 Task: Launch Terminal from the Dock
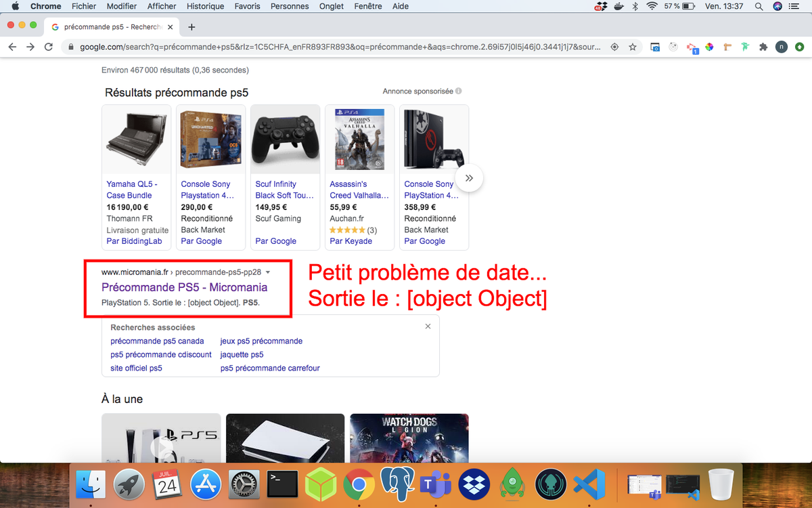pyautogui.click(x=283, y=484)
